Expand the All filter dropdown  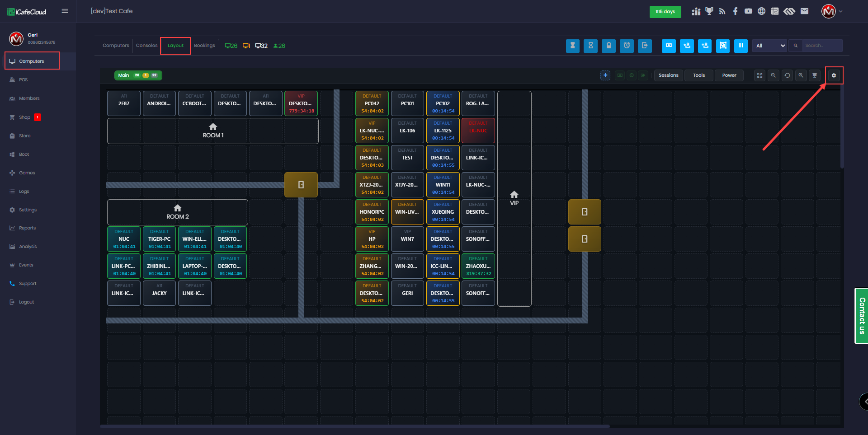pos(769,46)
